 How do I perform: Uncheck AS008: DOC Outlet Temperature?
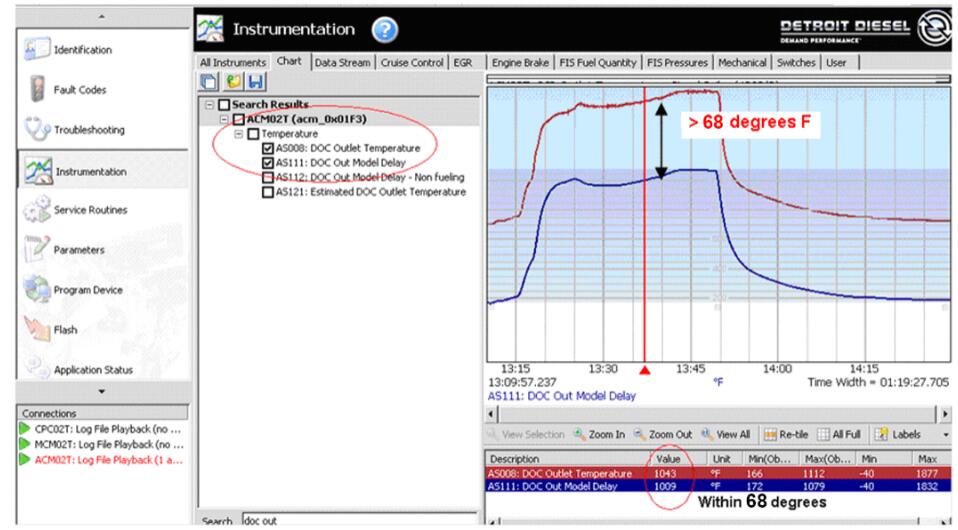click(268, 148)
